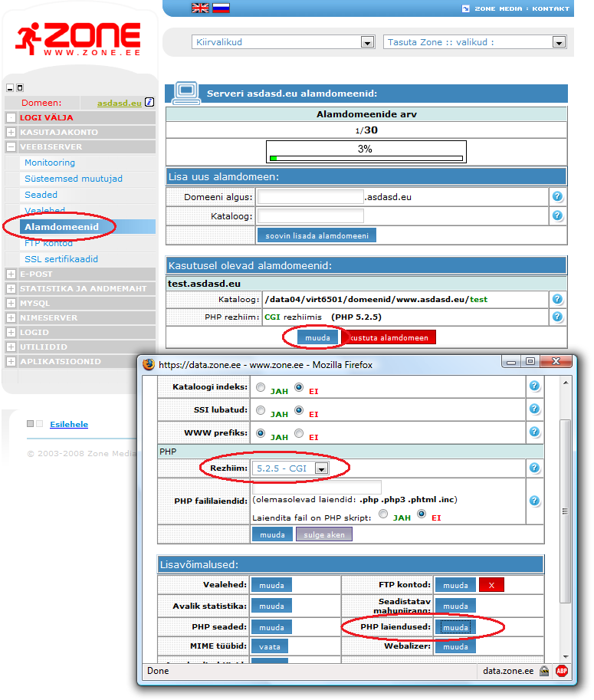
Task: Click the Domeeni algus input field
Action: (x=310, y=196)
